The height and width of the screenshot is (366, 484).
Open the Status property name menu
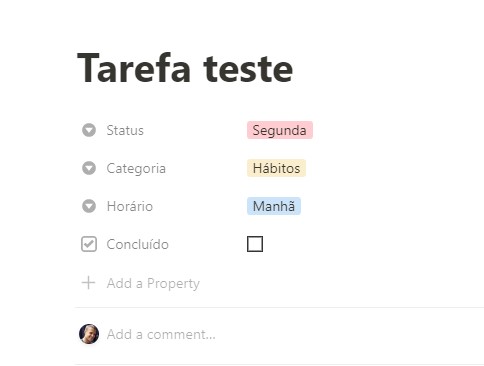coord(125,130)
